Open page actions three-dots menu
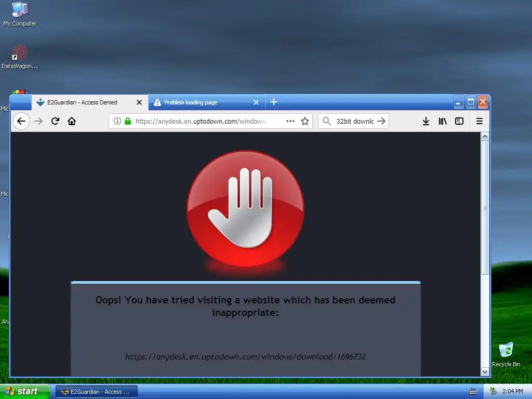 [290, 121]
